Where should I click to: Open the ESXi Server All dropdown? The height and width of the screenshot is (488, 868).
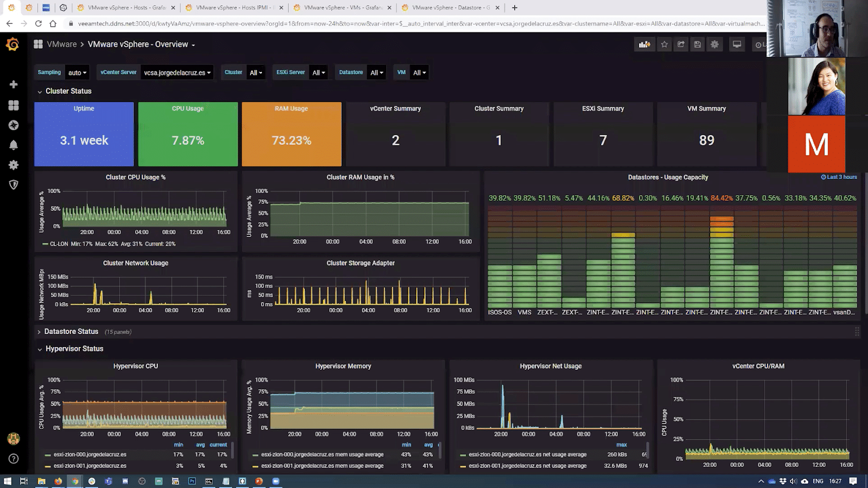pyautogui.click(x=318, y=72)
